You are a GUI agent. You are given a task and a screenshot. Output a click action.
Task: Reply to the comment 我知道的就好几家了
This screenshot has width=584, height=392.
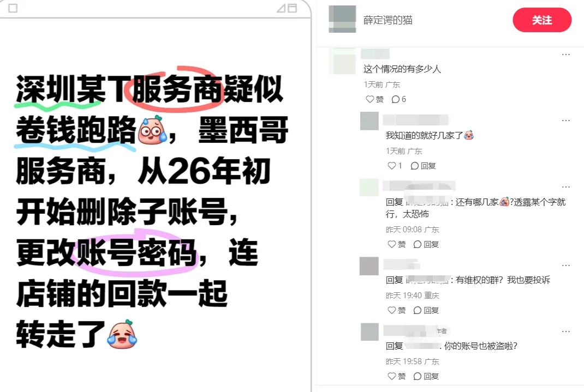click(423, 166)
